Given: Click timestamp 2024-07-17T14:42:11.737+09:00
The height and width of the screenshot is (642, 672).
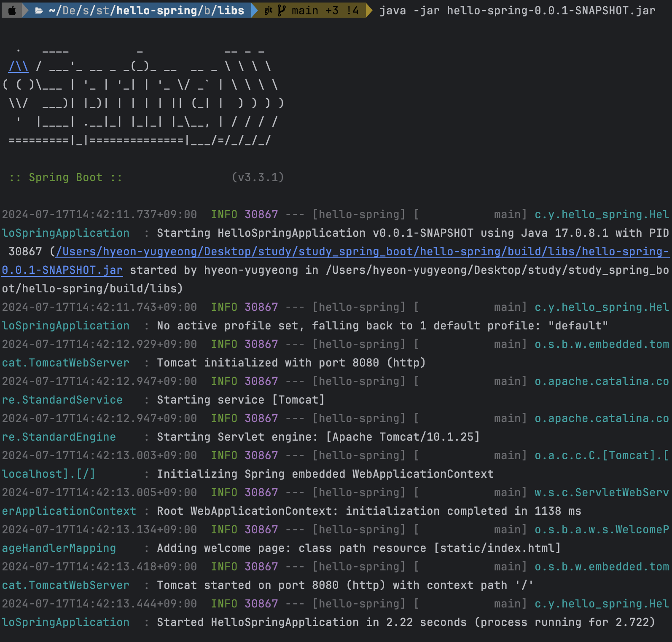Looking at the screenshot, I should (99, 214).
